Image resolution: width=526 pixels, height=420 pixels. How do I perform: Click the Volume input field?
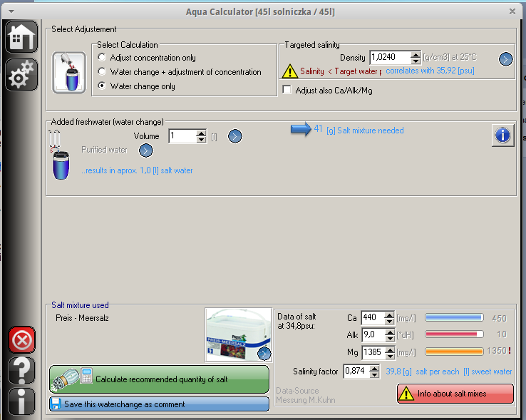181,136
